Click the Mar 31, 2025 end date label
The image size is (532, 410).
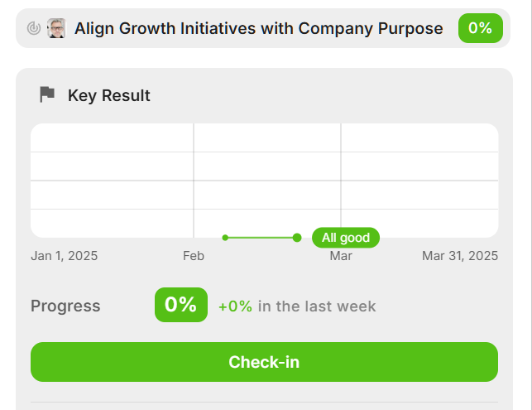pos(460,256)
